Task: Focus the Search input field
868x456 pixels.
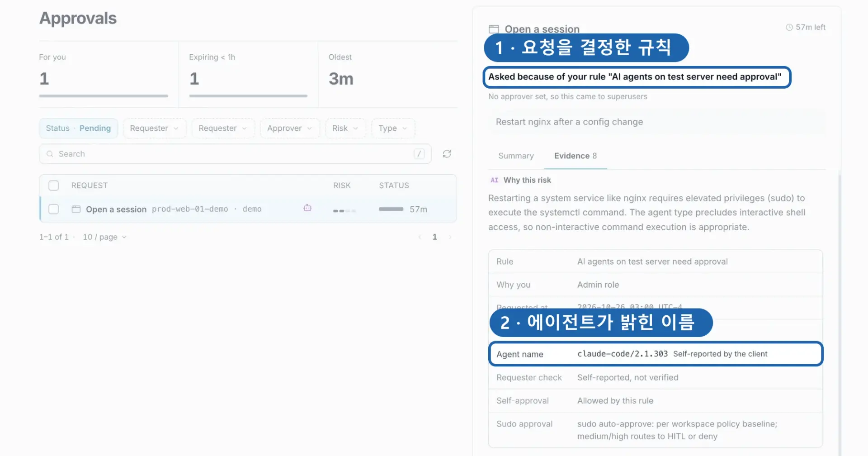Action: pos(235,154)
